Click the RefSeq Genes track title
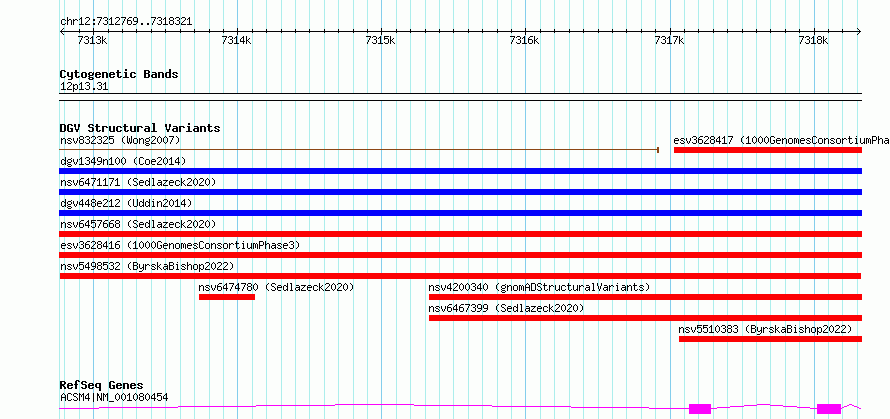890x419 pixels. click(102, 386)
